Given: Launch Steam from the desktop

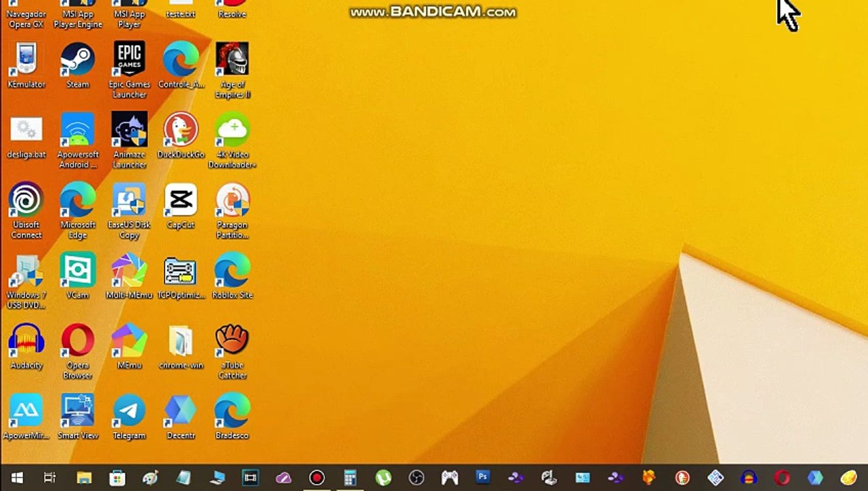Looking at the screenshot, I should pos(78,66).
